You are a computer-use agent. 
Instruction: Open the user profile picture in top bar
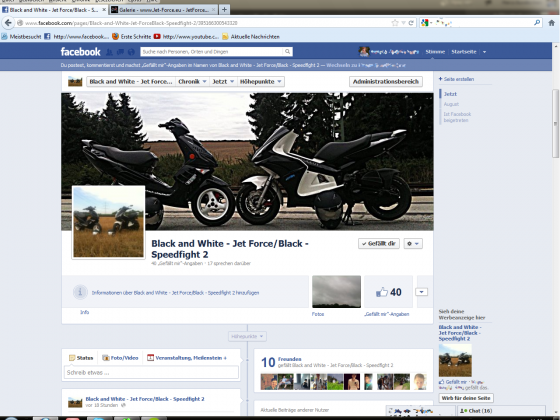pyautogui.click(x=364, y=52)
